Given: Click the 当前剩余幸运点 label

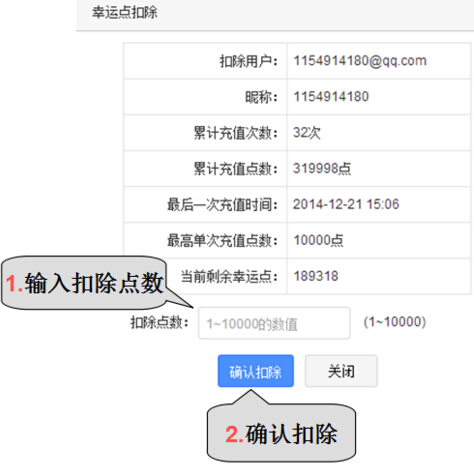Looking at the screenshot, I should pos(229,276).
